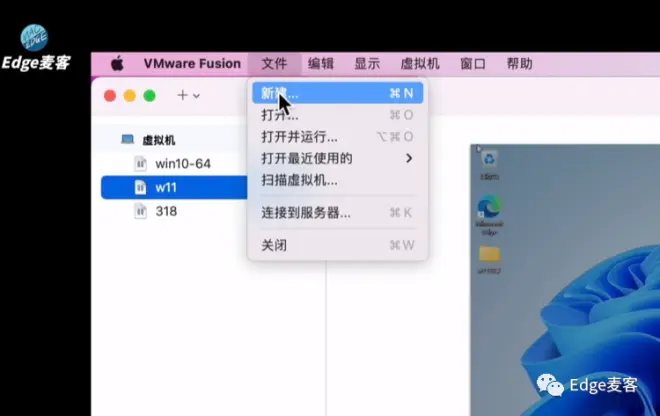660x416 pixels.
Task: Open the 虚拟机 menu in the menu bar
Action: (x=420, y=64)
